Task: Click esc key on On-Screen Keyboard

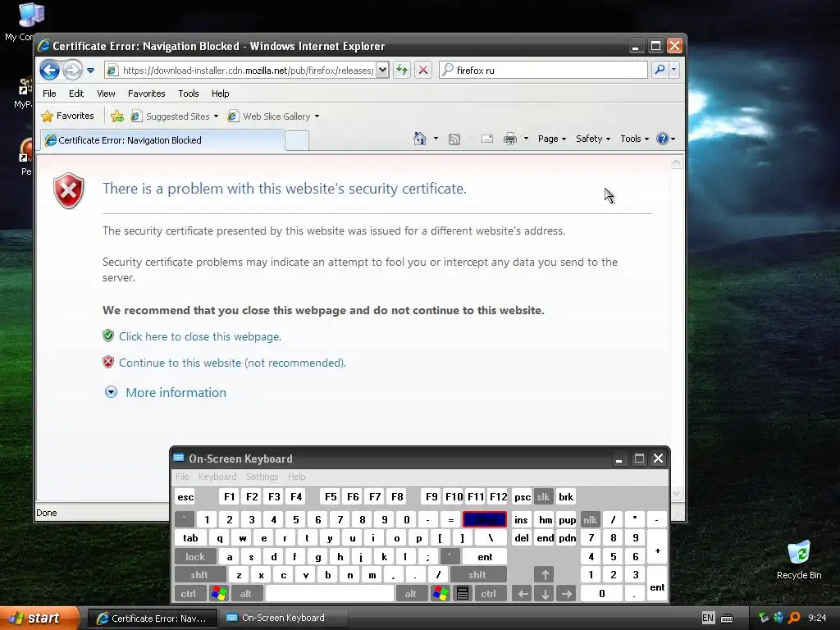Action: 185,497
